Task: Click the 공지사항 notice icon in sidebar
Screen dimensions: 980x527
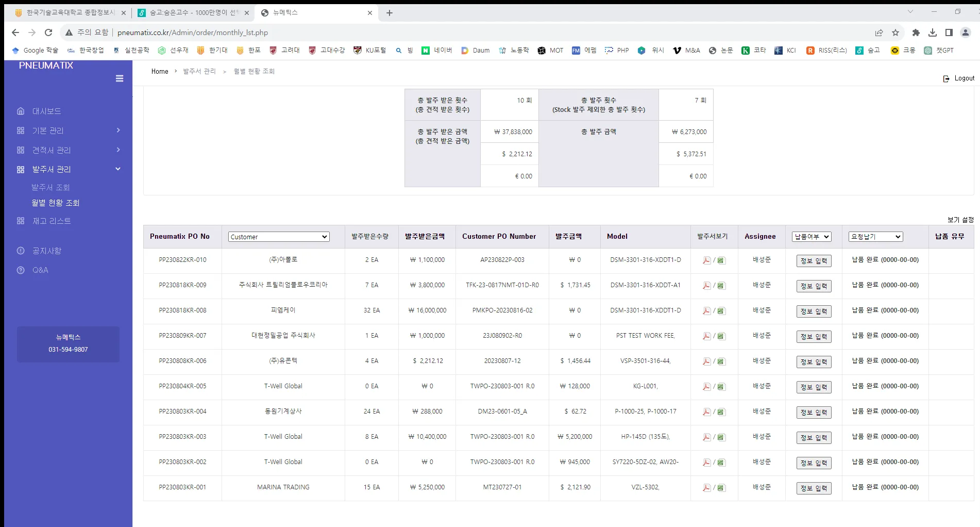Action: pos(21,251)
